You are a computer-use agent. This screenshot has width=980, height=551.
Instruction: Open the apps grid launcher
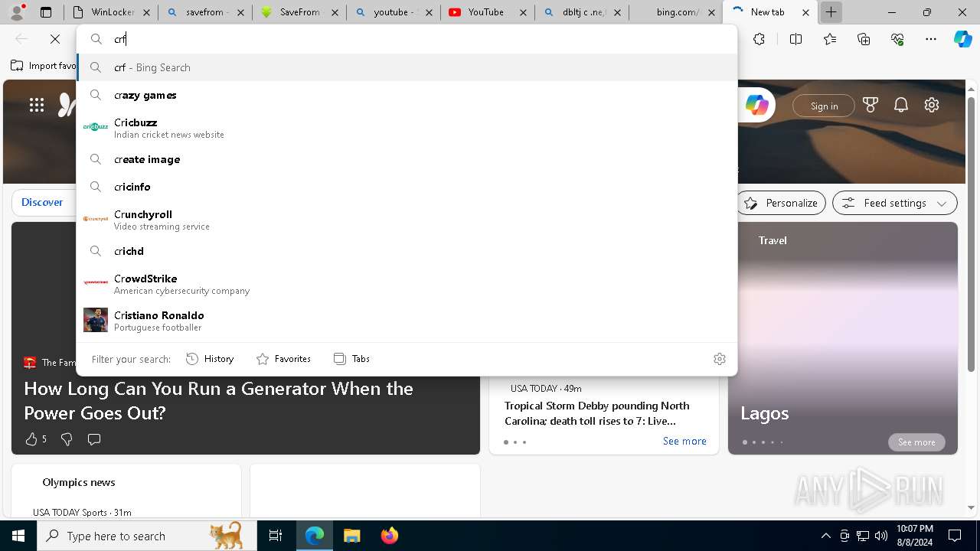37,106
